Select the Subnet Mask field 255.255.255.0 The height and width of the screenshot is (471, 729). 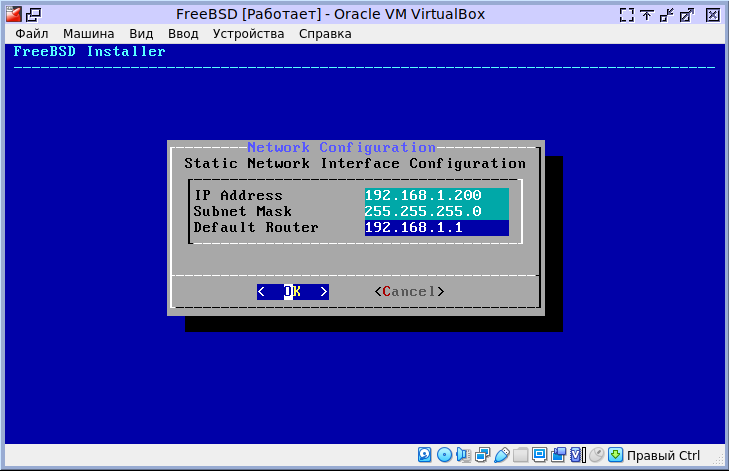437,212
